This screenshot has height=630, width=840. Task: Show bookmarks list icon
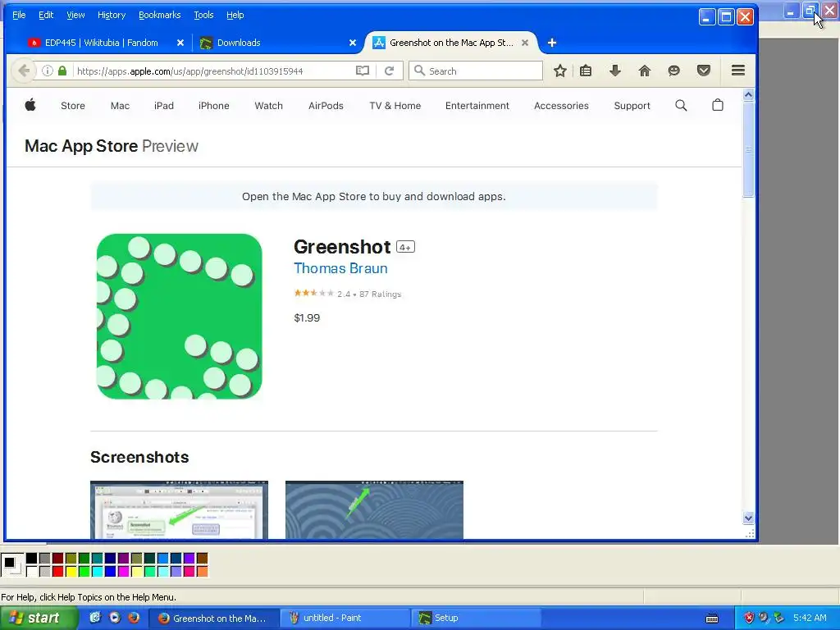click(586, 71)
